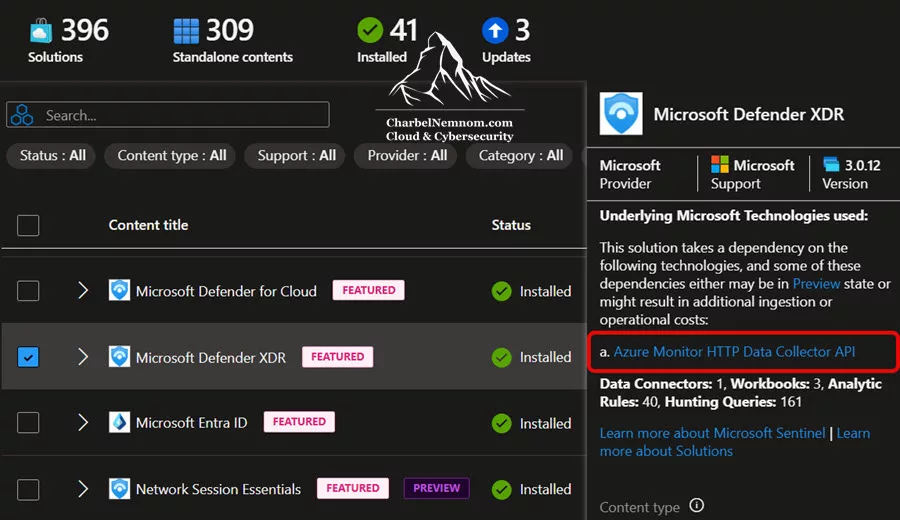Click the 3 Updates counter text
This screenshot has width=900, height=520.
[x=522, y=30]
